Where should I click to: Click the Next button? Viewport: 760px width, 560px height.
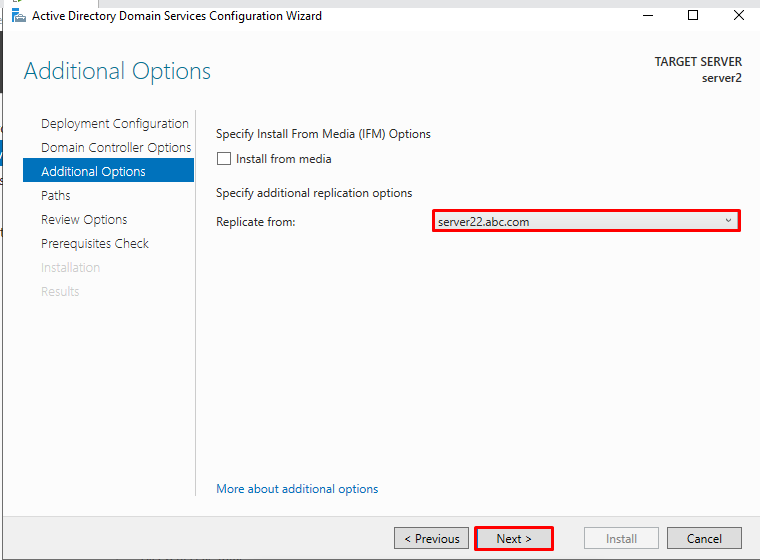(x=514, y=539)
